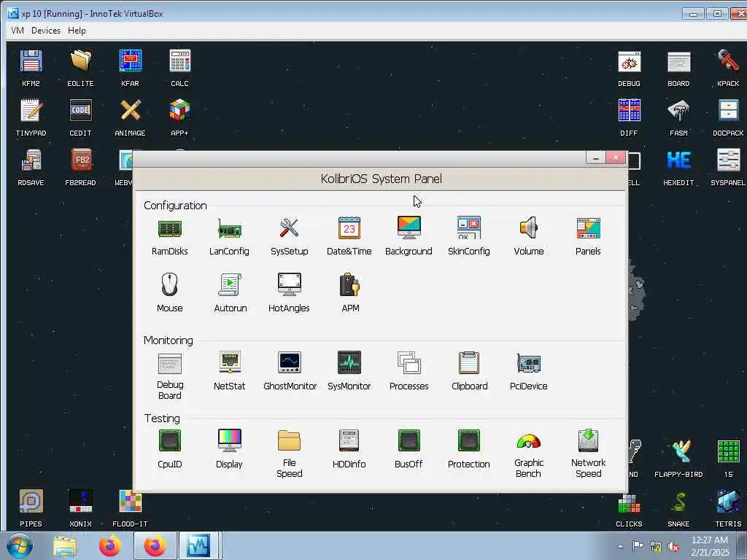The width and height of the screenshot is (747, 560).
Task: Launch the Network Speed test
Action: (x=589, y=454)
